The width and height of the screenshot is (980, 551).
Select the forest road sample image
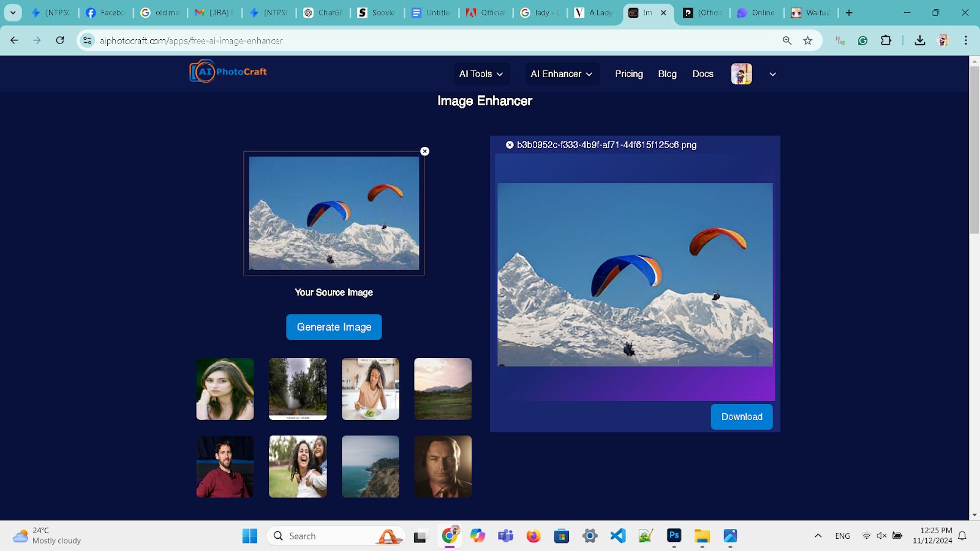pos(298,389)
